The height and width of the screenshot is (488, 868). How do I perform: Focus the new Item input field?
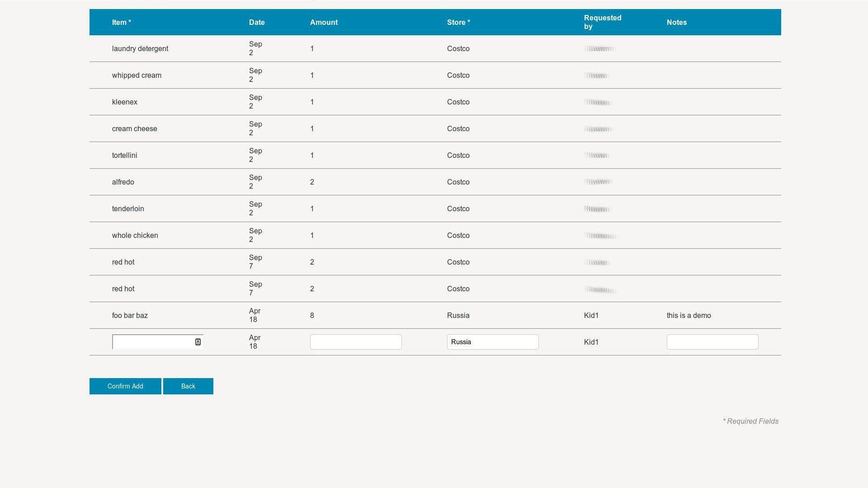pyautogui.click(x=158, y=342)
